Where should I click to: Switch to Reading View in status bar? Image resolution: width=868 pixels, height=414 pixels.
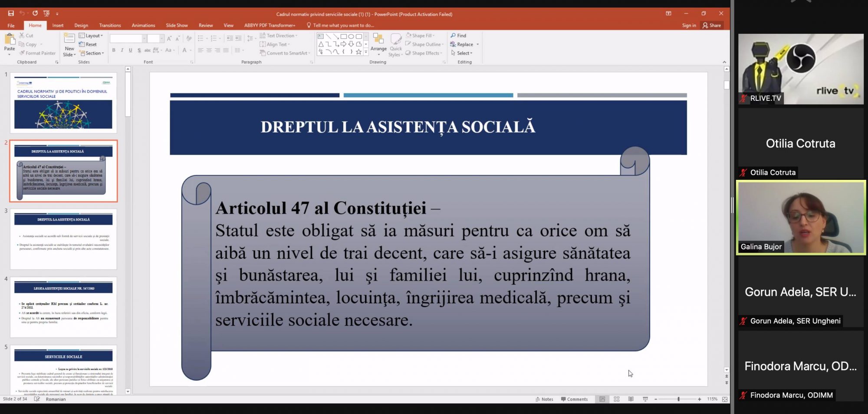[x=631, y=399]
